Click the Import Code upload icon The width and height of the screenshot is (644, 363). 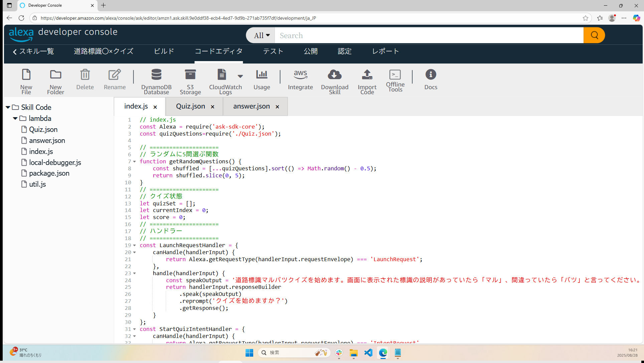click(367, 75)
